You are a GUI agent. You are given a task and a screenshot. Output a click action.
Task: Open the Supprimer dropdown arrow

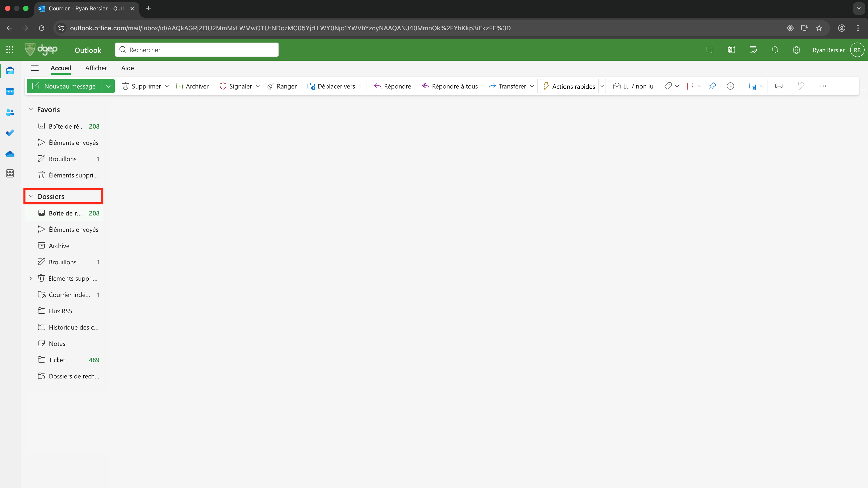(x=167, y=86)
